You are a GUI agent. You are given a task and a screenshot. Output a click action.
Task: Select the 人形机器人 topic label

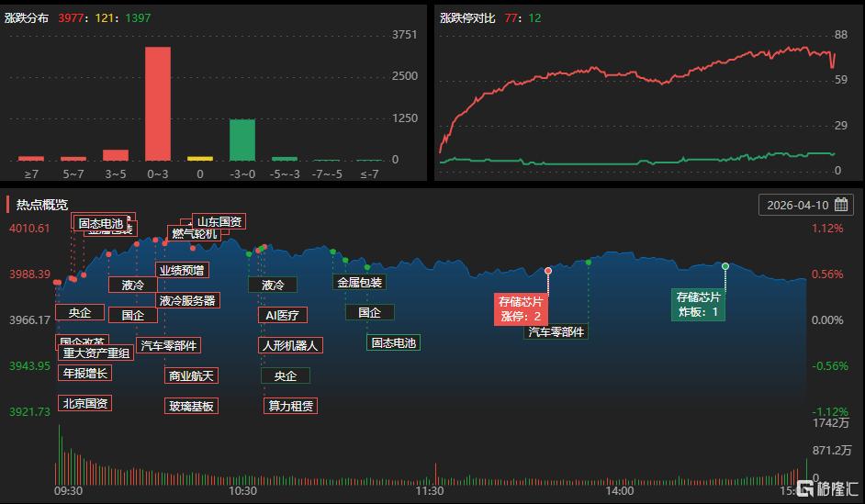coord(289,346)
